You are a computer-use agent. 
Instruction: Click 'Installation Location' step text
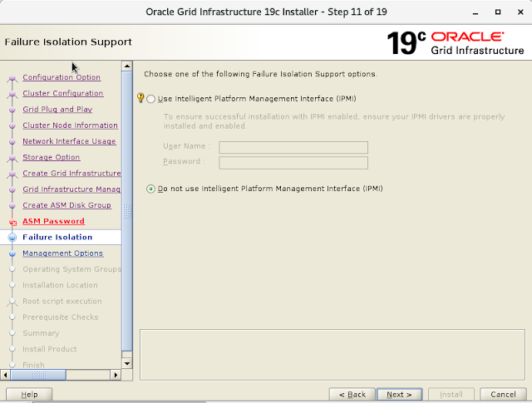pyautogui.click(x=60, y=285)
